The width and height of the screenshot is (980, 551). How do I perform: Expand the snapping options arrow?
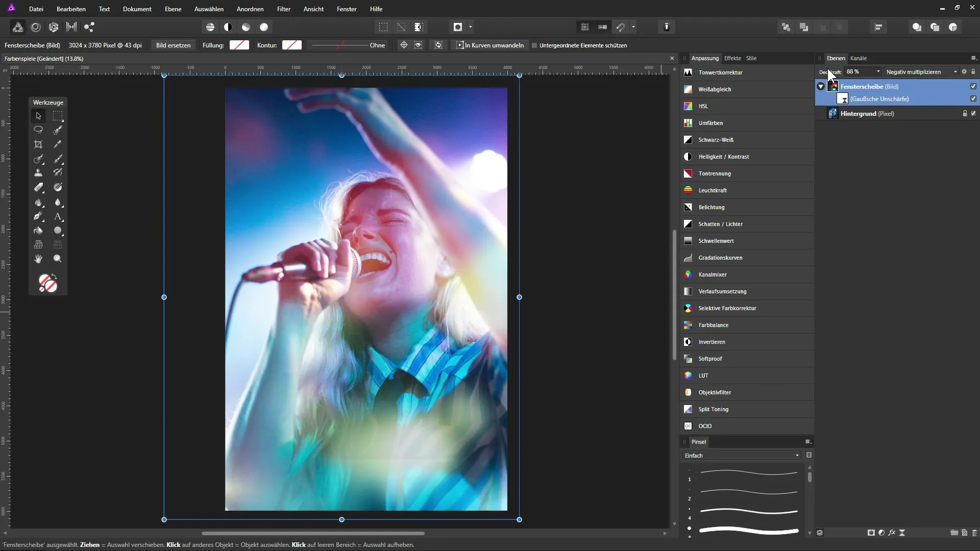point(633,27)
